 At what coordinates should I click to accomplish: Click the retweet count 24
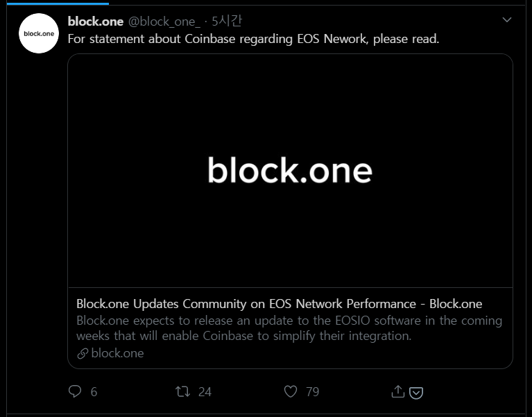(205, 392)
